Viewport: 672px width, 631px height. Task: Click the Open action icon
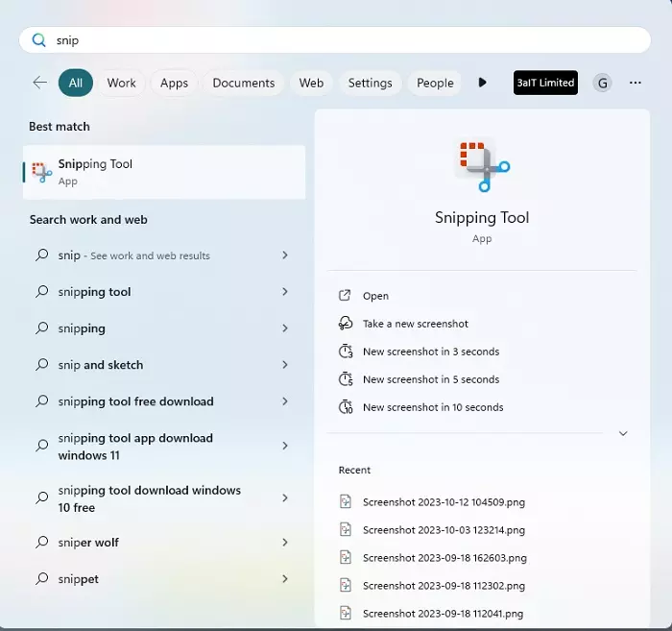coord(345,296)
